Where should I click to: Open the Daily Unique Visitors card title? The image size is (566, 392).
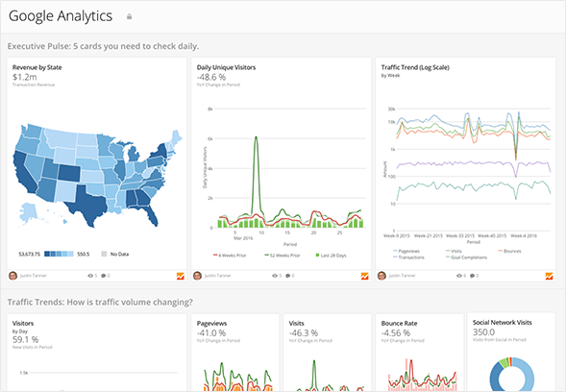227,67
